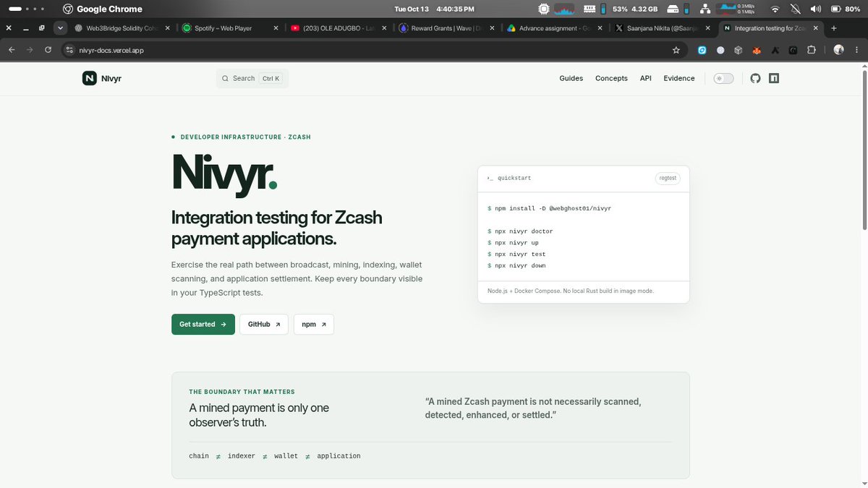This screenshot has width=868, height=488.
Task: Click the Nivyr logo in the header
Action: [102, 78]
